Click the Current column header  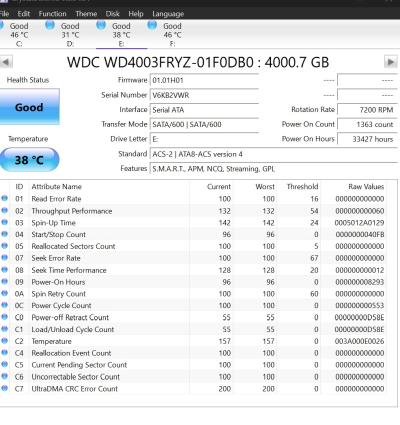pos(219,187)
